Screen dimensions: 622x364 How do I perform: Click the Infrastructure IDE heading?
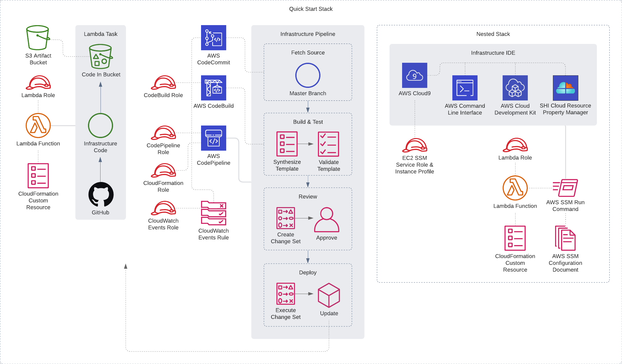[493, 53]
